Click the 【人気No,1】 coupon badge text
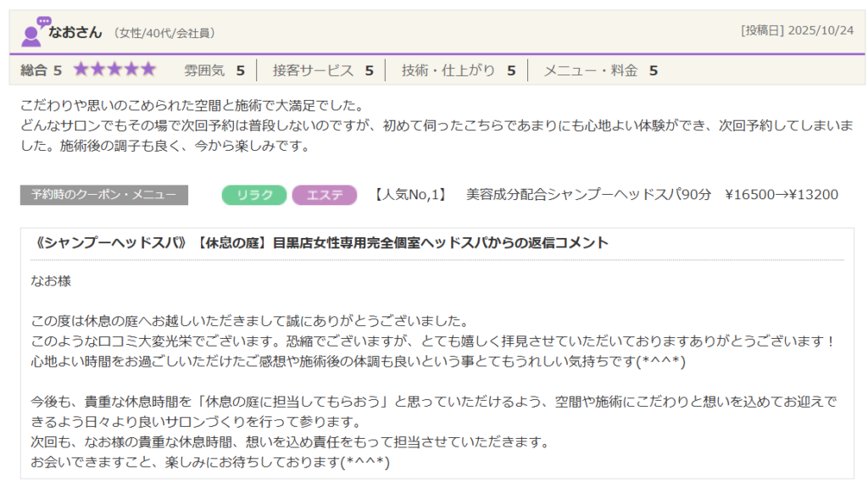The width and height of the screenshot is (868, 488). point(410,195)
